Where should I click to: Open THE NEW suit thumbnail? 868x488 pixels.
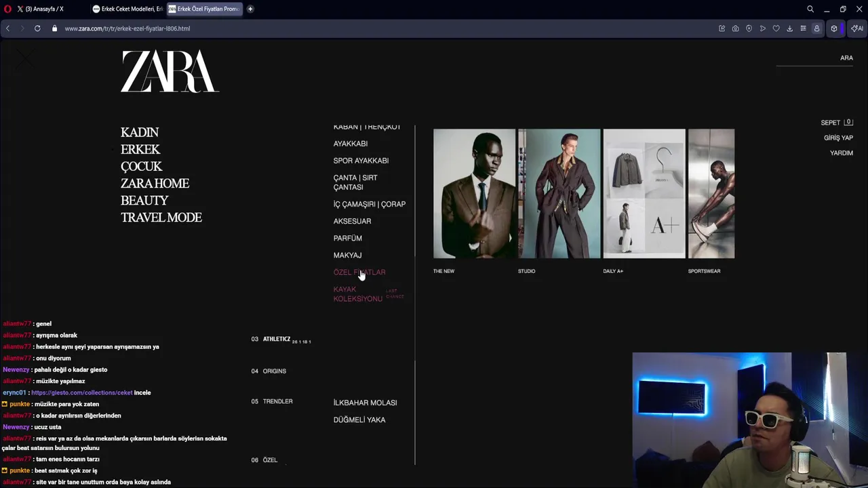click(474, 194)
